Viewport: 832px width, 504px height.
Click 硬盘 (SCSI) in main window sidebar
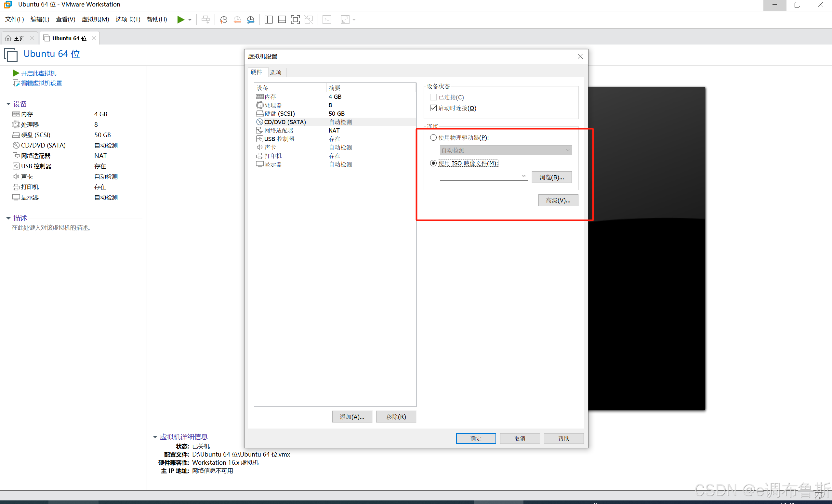pos(35,135)
